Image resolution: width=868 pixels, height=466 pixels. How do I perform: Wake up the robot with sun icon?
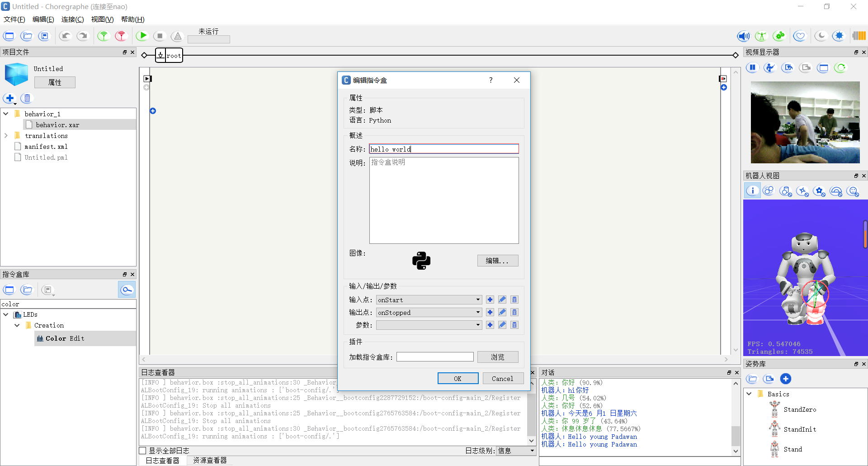pos(840,36)
